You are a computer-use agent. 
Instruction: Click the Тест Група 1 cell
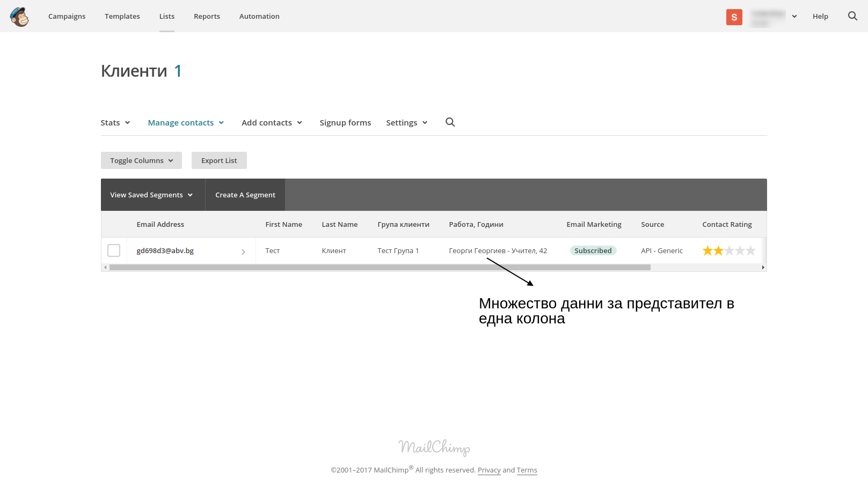pos(398,250)
